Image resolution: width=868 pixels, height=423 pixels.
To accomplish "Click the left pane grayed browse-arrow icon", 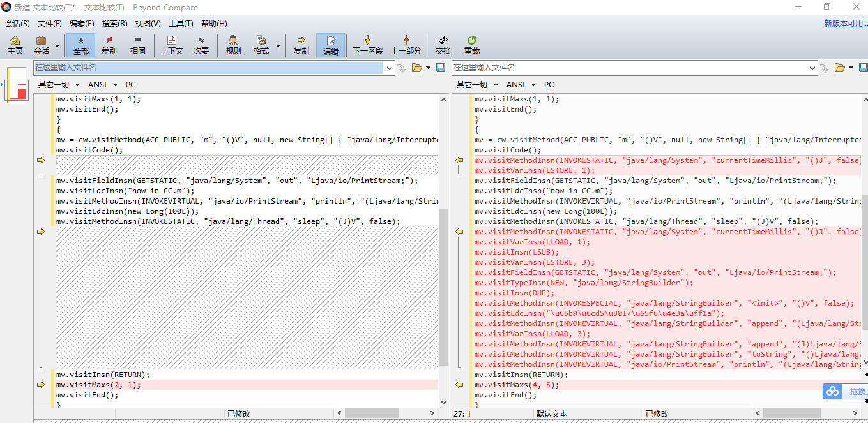I will [x=402, y=68].
